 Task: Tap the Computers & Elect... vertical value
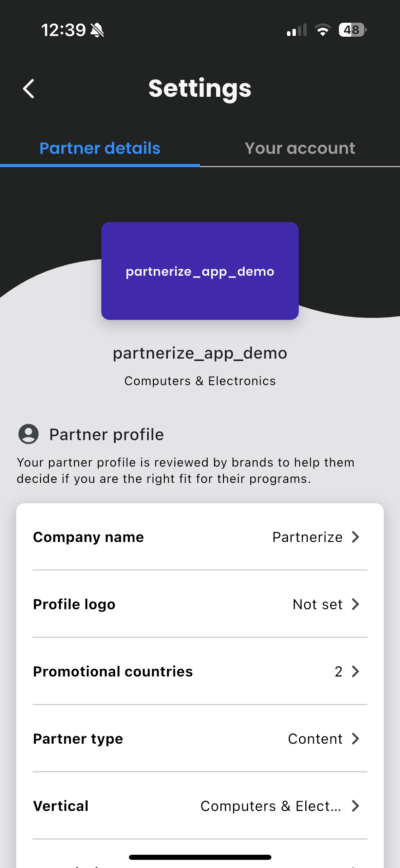pyautogui.click(x=271, y=806)
